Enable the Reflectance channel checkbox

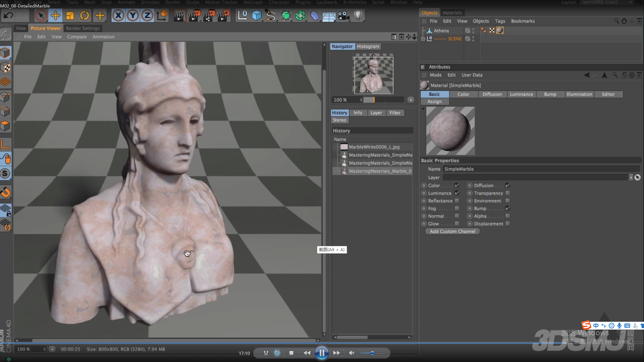457,201
